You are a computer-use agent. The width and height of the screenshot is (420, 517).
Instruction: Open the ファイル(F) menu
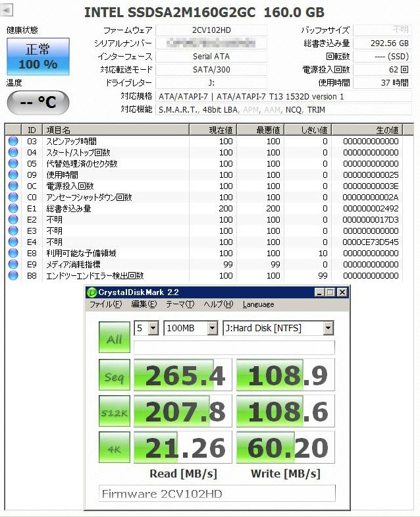click(x=106, y=304)
